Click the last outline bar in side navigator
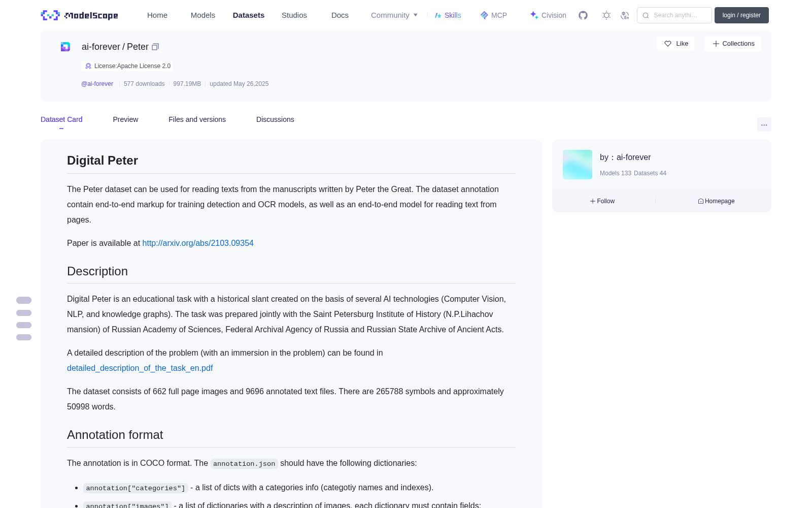812x508 pixels. point(24,337)
